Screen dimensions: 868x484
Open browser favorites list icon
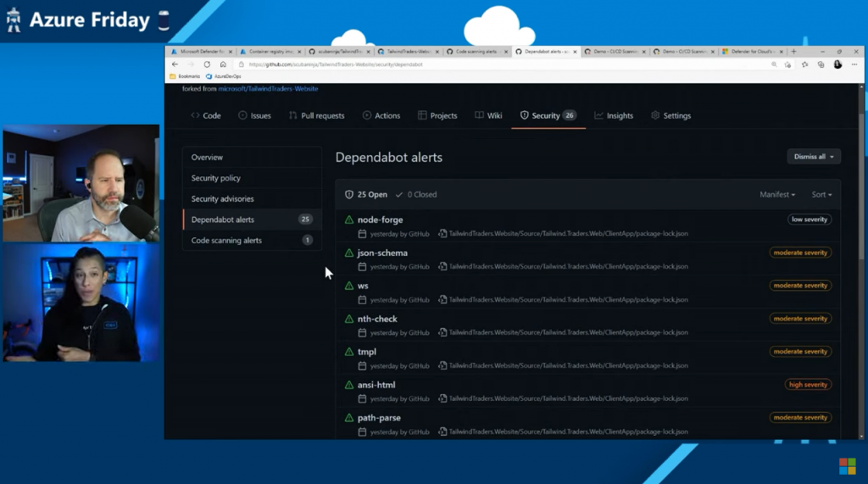click(805, 64)
